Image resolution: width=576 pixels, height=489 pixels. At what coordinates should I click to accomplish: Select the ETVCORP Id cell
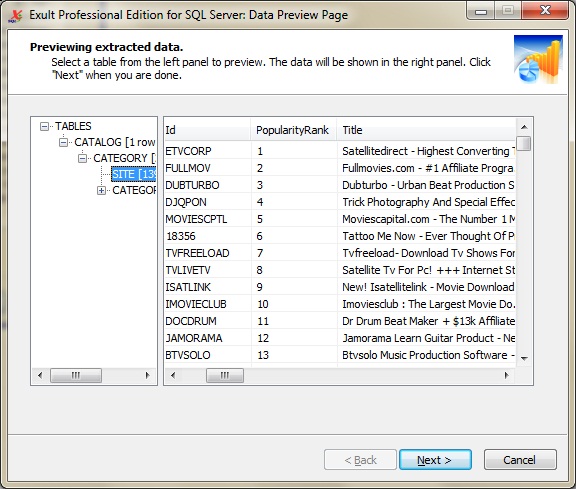(x=208, y=151)
